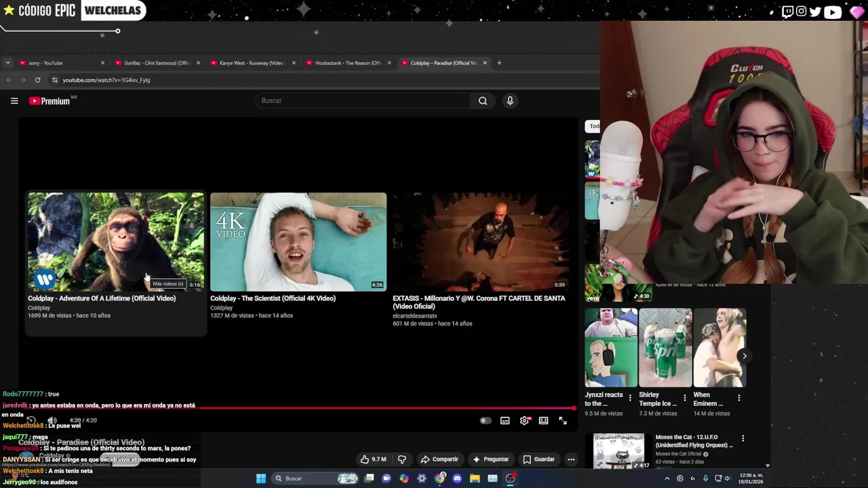This screenshot has width=868, height=488.
Task: Open Coldplay - The Scientist video title
Action: [x=273, y=298]
